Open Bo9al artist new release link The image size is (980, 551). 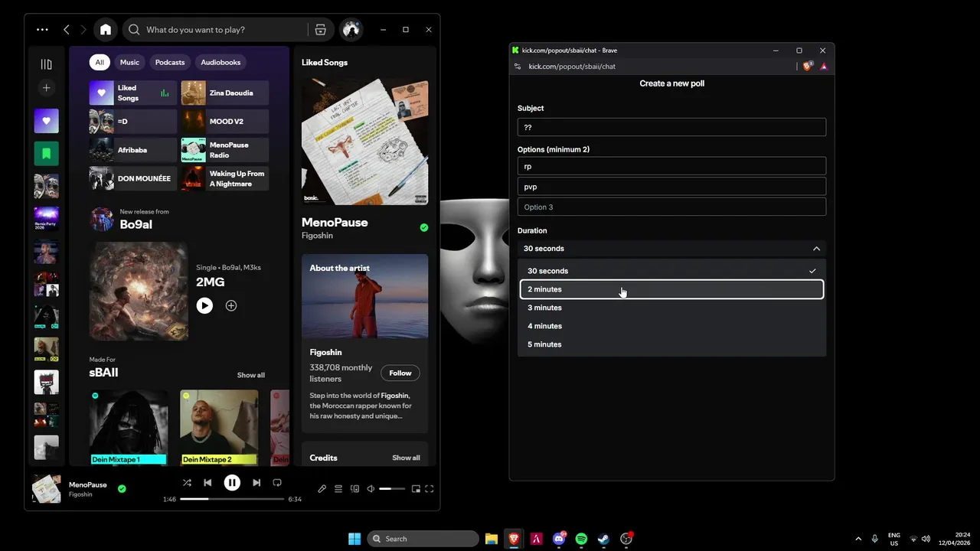pos(136,224)
